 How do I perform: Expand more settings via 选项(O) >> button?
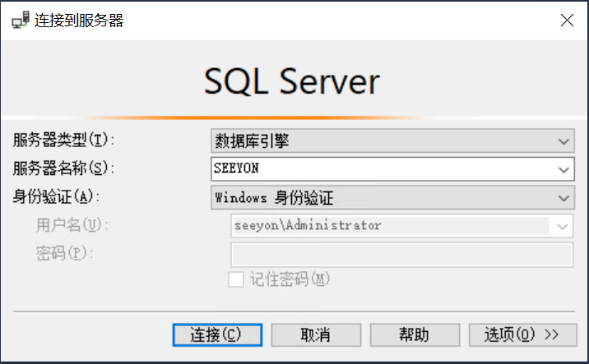click(521, 334)
